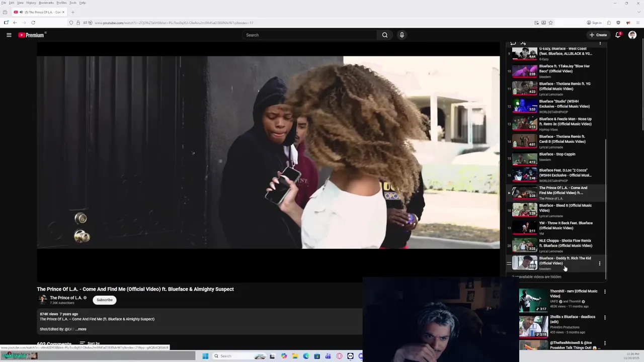Viewport: 644px width, 362px height.
Task: Open three-dot menu for 2hollis x Blueface video
Action: click(x=605, y=318)
